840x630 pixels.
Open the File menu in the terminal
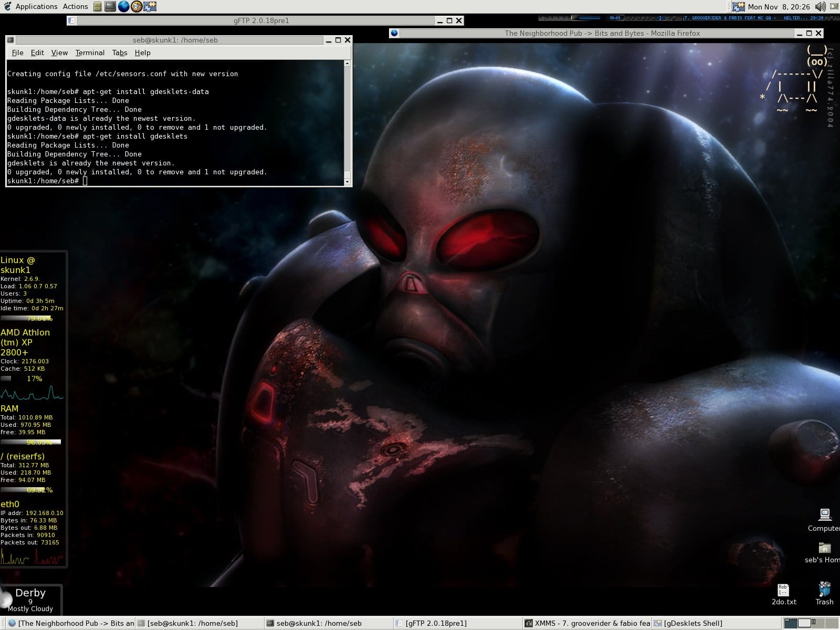[x=17, y=52]
